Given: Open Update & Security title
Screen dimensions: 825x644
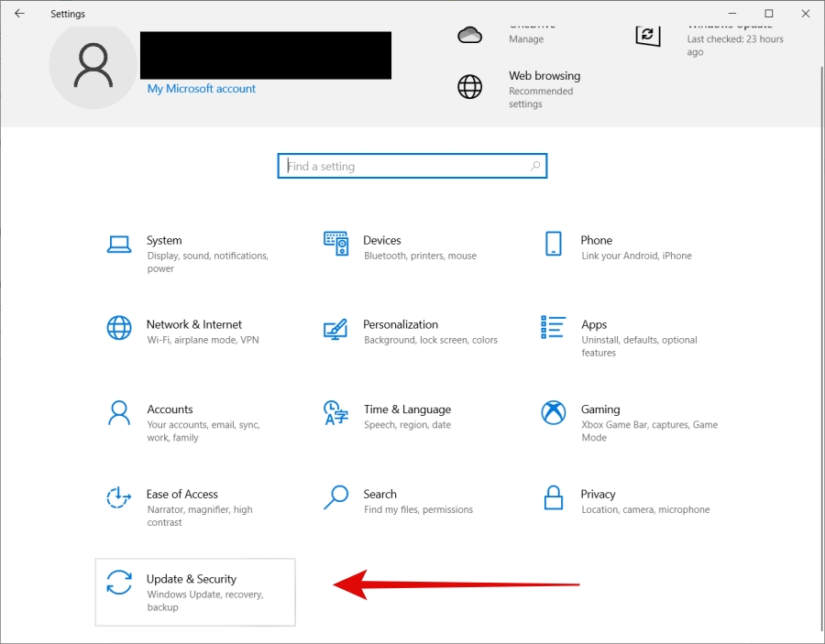Looking at the screenshot, I should 192,579.
